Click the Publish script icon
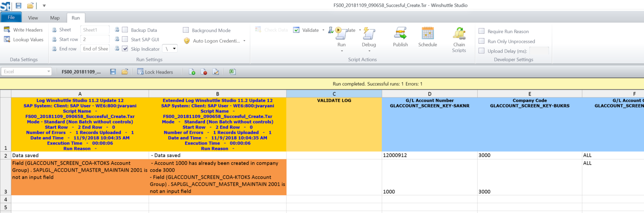 click(400, 34)
